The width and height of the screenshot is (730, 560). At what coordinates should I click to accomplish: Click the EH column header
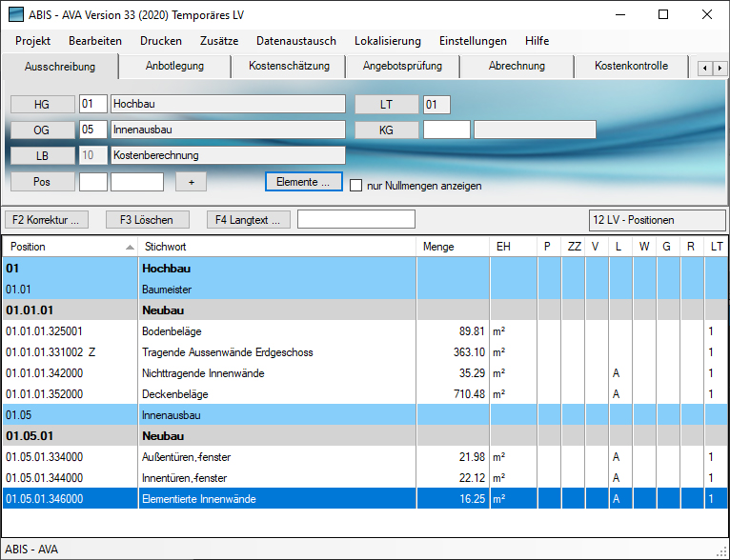tap(513, 247)
